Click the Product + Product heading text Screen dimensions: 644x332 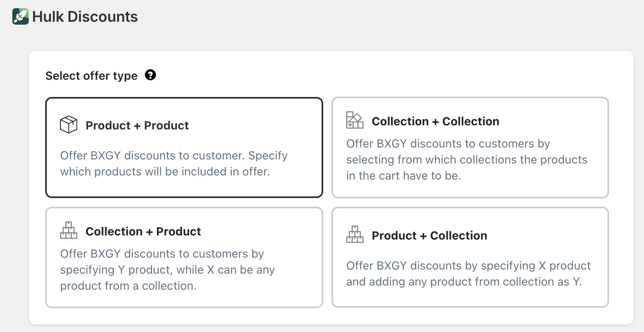137,125
